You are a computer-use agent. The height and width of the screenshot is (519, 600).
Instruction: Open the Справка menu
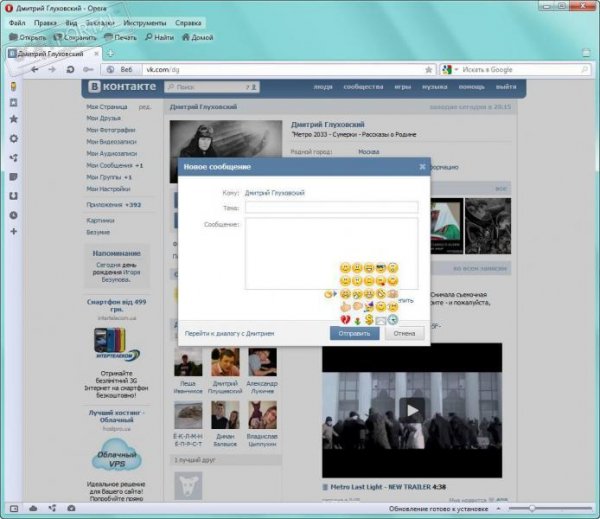coord(188,23)
